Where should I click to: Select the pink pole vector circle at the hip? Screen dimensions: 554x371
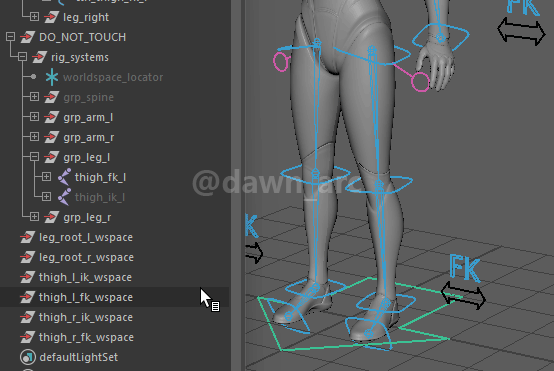coord(281,61)
